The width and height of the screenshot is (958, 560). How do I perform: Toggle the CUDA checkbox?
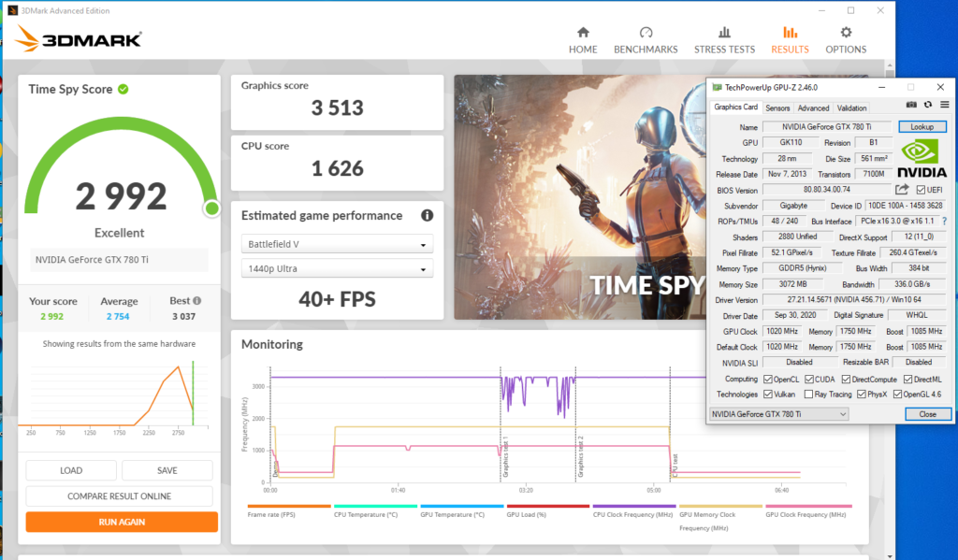(809, 380)
